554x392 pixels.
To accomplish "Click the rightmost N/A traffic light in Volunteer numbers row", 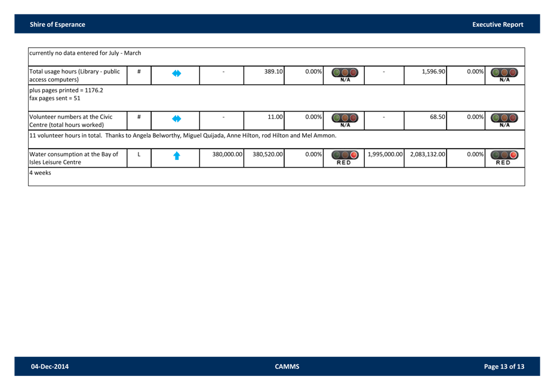I will [504, 120].
